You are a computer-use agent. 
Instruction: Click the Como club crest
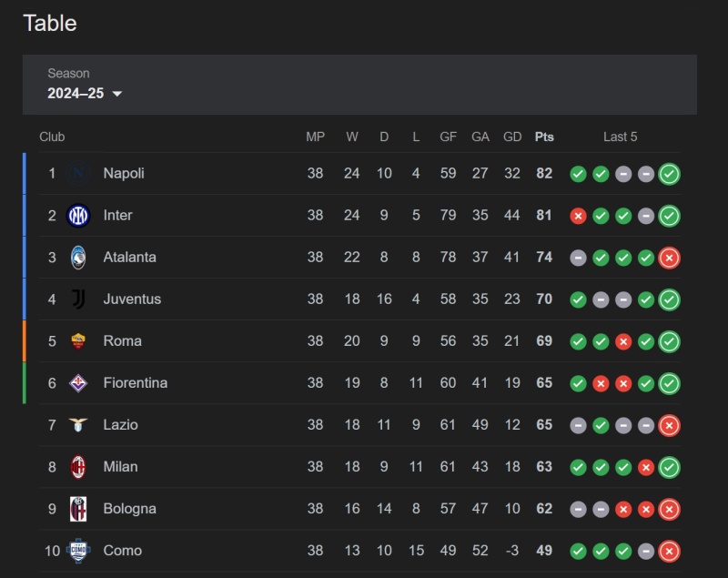click(78, 551)
